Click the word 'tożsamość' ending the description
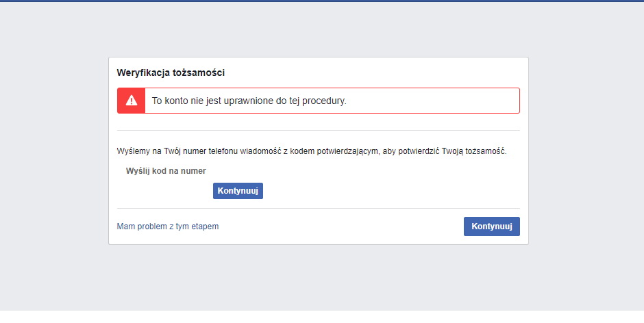Image resolution: width=644 pixels, height=323 pixels. click(485, 151)
